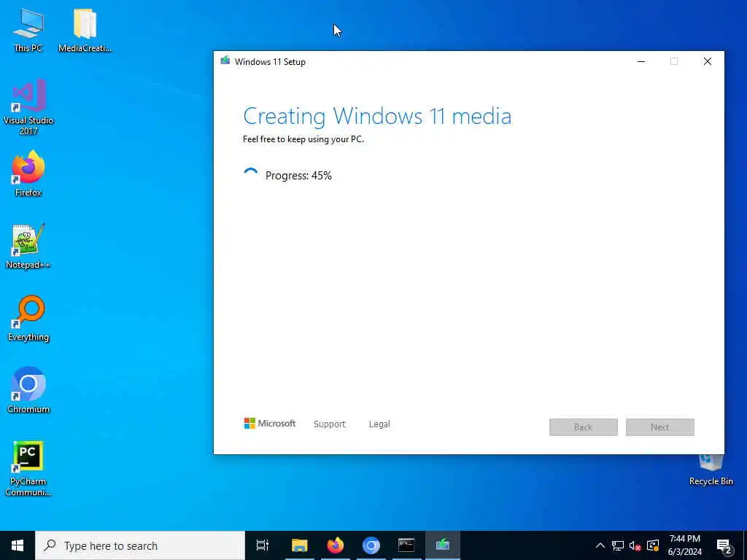Launch Visual Studio 2017 shortcut
Viewport: 747px width, 560px height.
pos(28,108)
